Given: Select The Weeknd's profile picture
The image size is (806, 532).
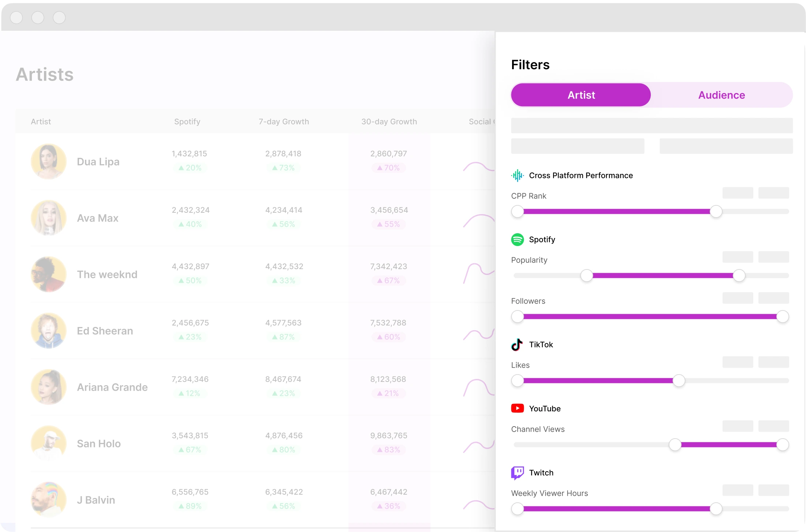Looking at the screenshot, I should coord(49,274).
